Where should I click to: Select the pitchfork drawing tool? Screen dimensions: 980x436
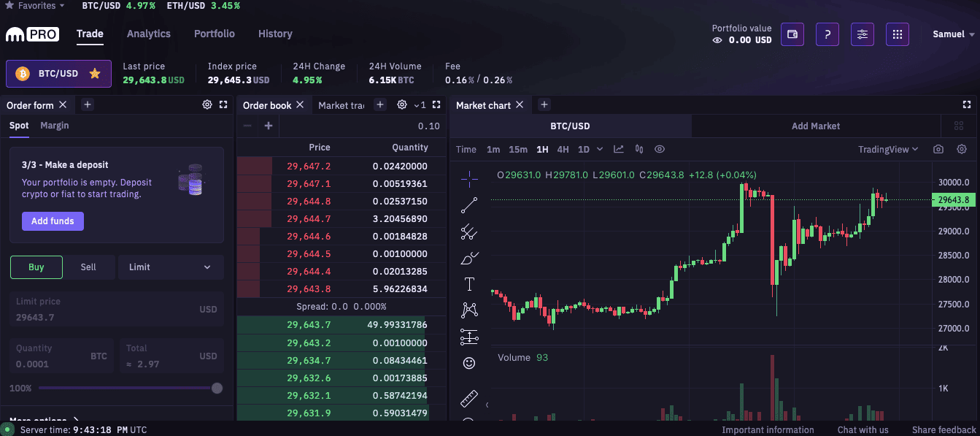click(x=469, y=232)
